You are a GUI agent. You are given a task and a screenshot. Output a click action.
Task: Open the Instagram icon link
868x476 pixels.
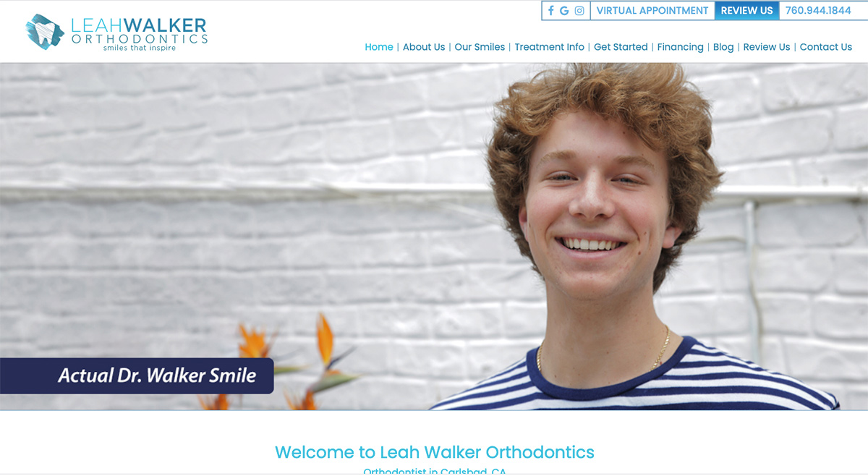[579, 11]
